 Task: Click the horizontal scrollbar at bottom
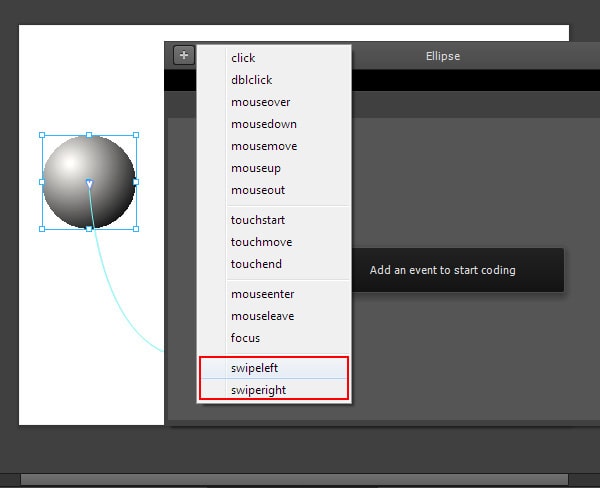294,479
